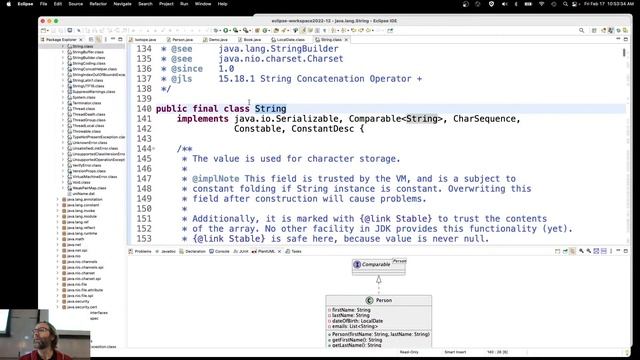Switch to the LocalDate.class editor tab
Viewport: 640px width, 360px height.
[x=288, y=40]
